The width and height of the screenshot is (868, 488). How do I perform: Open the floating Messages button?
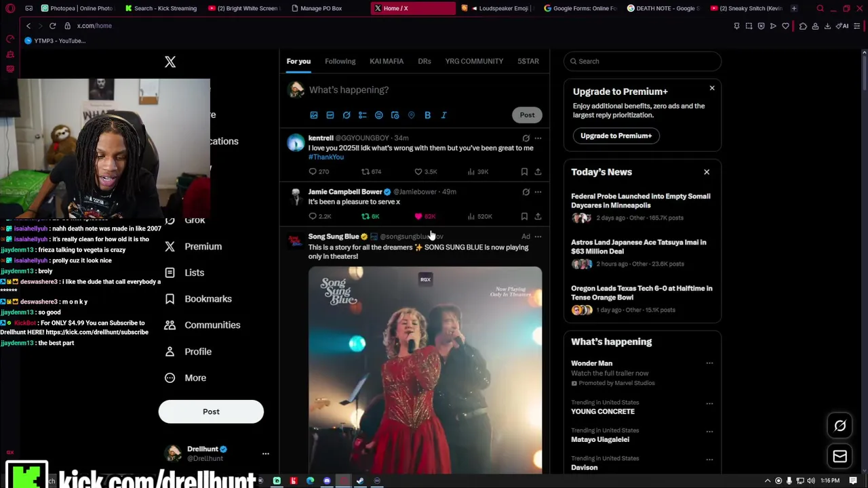840,456
